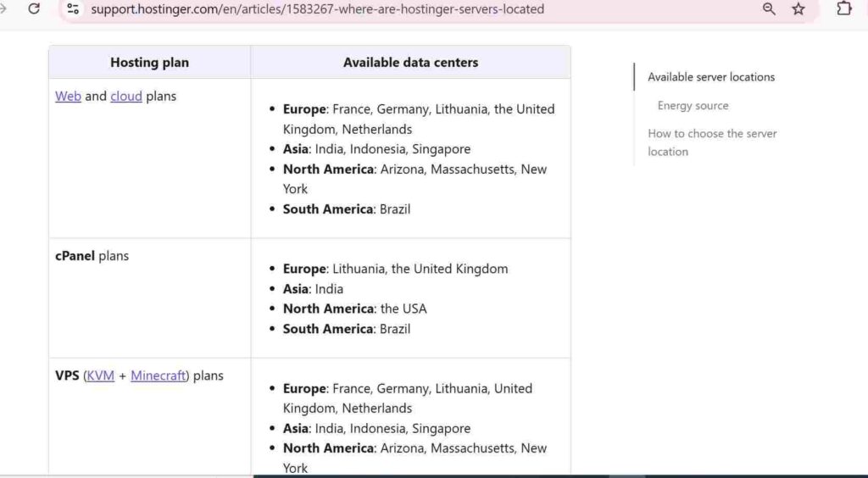Click the VPS plans row label

click(139, 375)
